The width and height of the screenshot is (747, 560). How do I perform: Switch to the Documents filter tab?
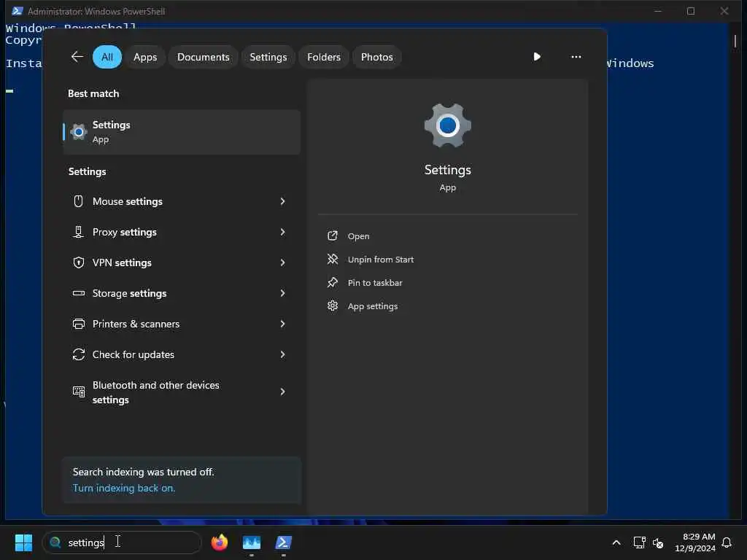click(204, 57)
